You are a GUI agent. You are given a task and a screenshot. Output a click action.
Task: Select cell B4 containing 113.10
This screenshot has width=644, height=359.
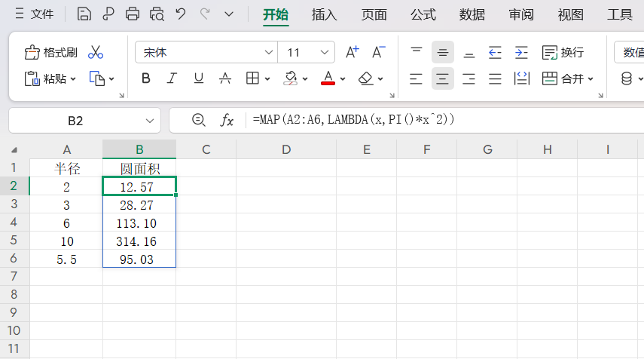pyautogui.click(x=139, y=222)
